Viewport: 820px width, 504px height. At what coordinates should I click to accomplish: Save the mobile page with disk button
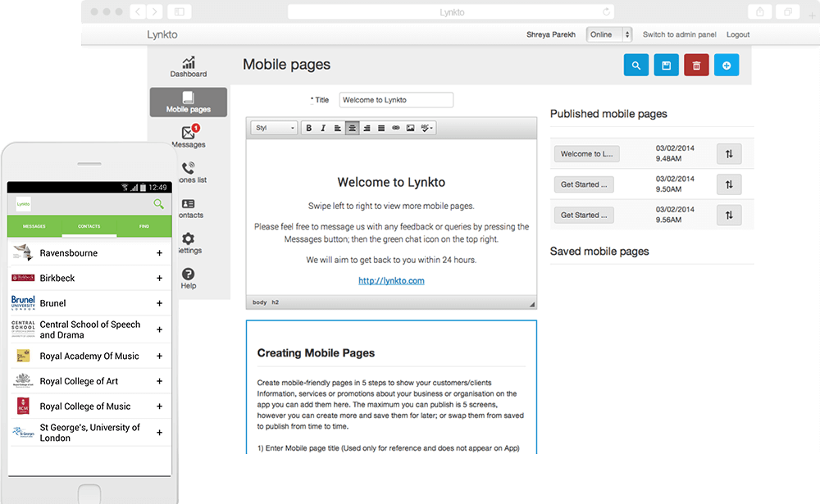(x=666, y=66)
